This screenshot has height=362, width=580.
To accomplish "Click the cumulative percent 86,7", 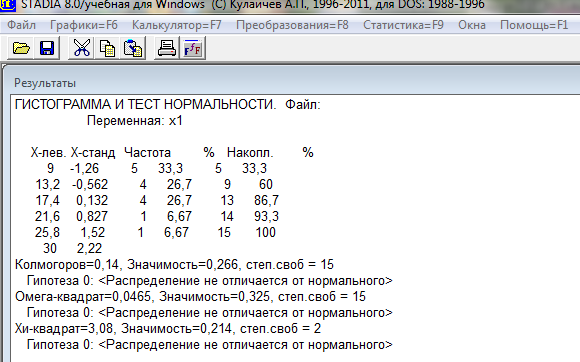I will (x=266, y=200).
